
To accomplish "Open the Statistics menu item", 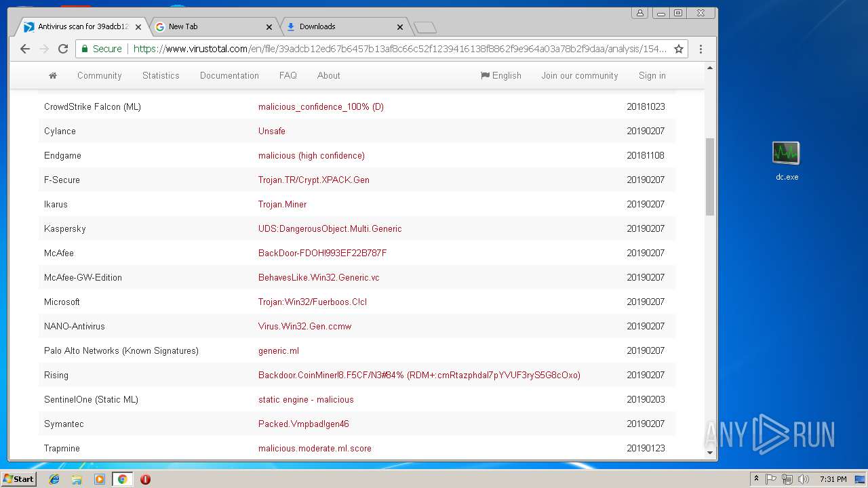I will [161, 75].
